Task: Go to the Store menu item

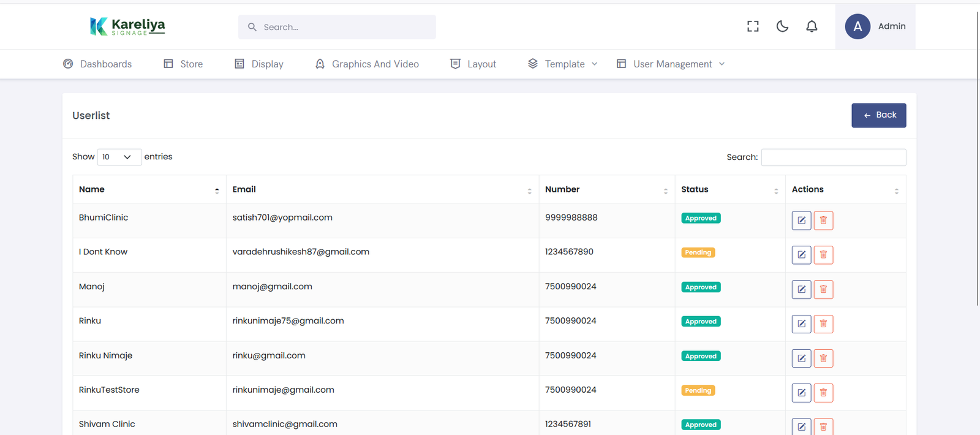Action: click(x=183, y=64)
